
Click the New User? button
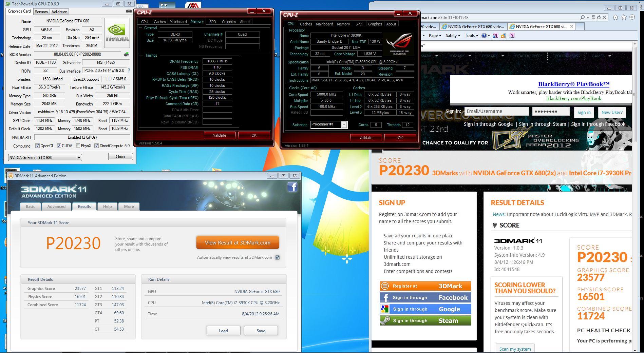click(x=612, y=112)
